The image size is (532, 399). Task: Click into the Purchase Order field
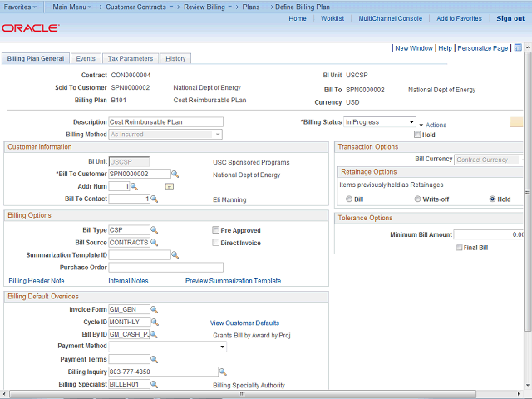(165, 268)
